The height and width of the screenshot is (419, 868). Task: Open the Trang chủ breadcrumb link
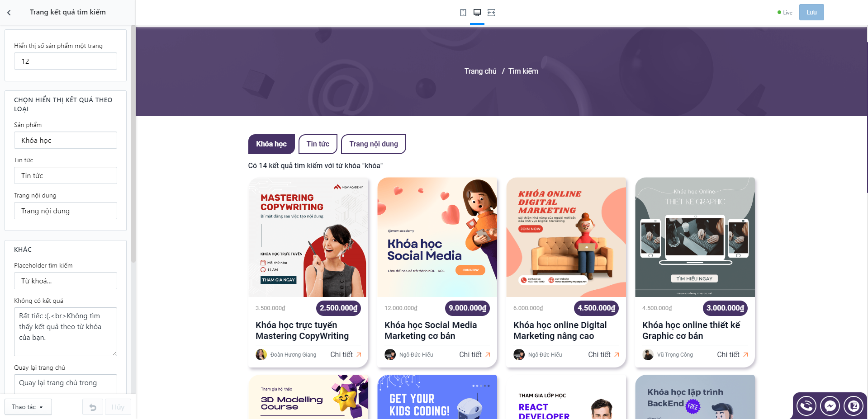(x=480, y=71)
